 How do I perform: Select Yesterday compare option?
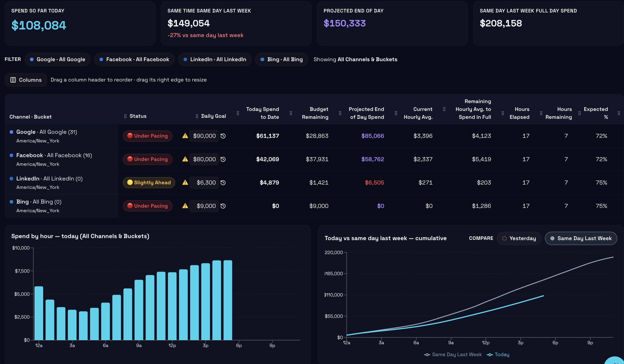tap(519, 238)
